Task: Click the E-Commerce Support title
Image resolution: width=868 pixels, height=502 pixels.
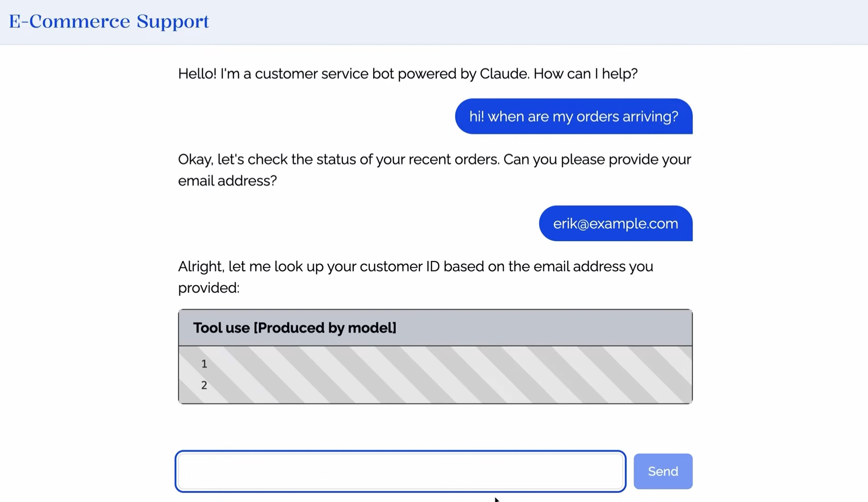Action: pyautogui.click(x=108, y=22)
